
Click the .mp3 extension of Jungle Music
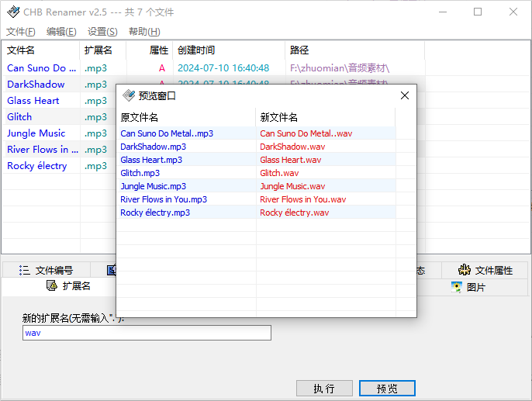point(95,133)
